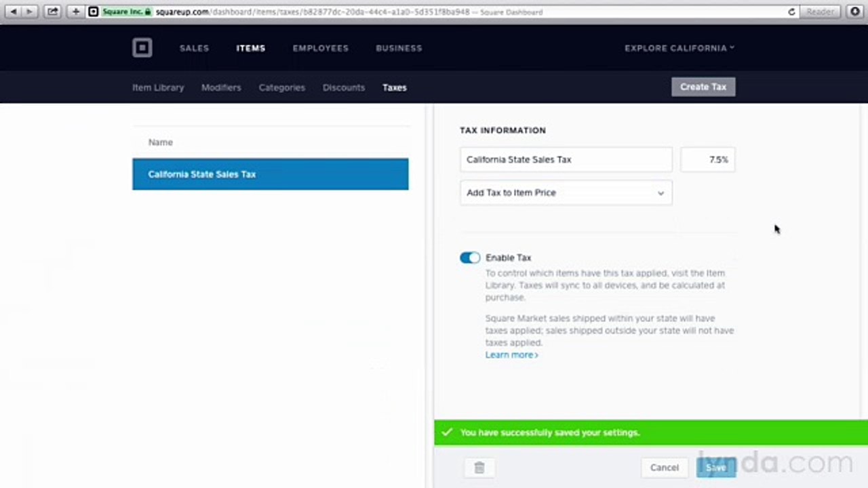Click the Square logo icon

(x=142, y=48)
